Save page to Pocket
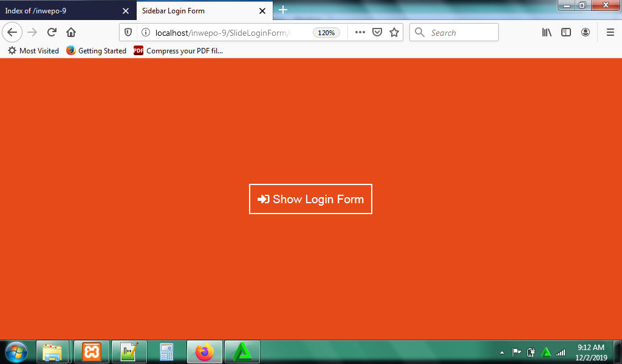622x364 pixels. [377, 33]
